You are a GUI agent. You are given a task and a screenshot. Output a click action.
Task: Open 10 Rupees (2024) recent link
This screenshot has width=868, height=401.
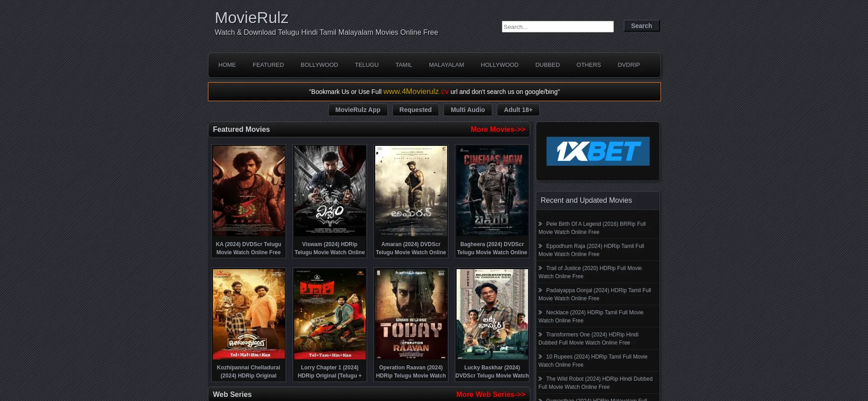tap(593, 361)
